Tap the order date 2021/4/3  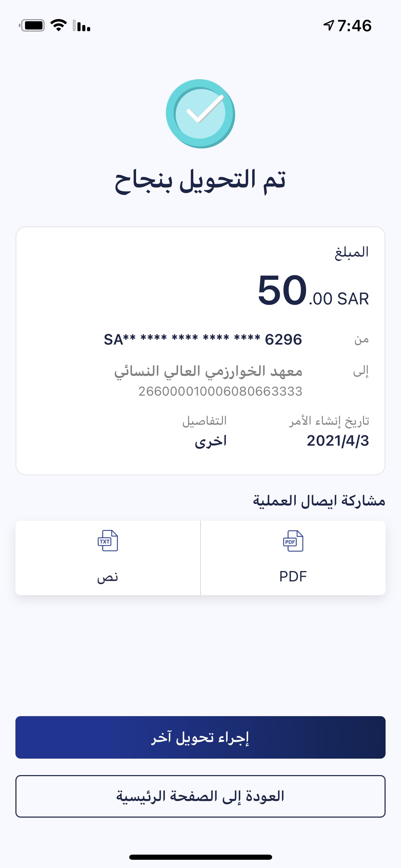338,441
